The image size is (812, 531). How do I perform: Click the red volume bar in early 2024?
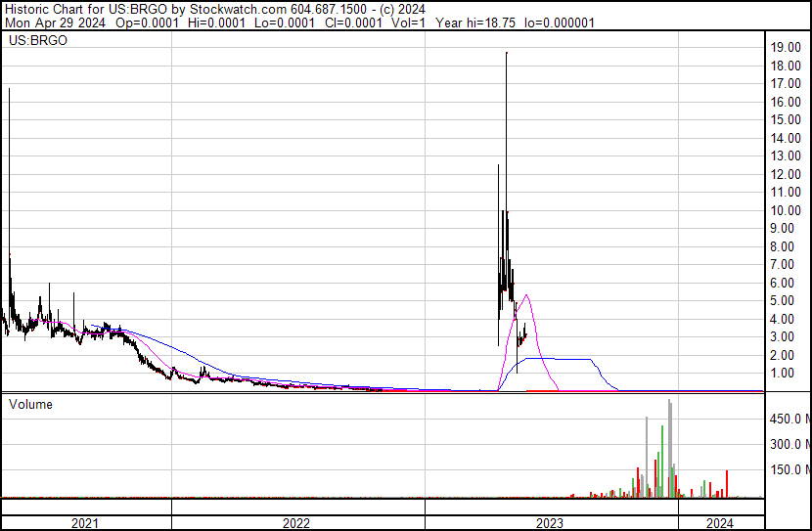pyautogui.click(x=727, y=484)
